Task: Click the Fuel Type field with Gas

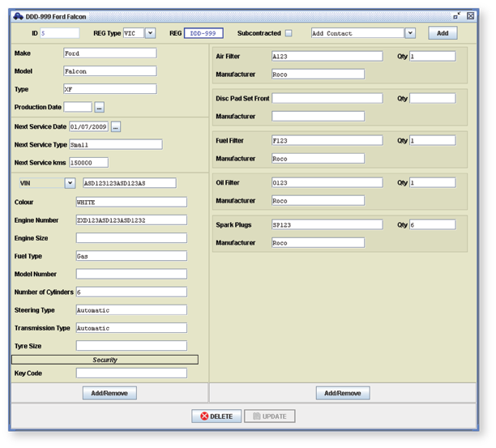Action: (x=131, y=256)
